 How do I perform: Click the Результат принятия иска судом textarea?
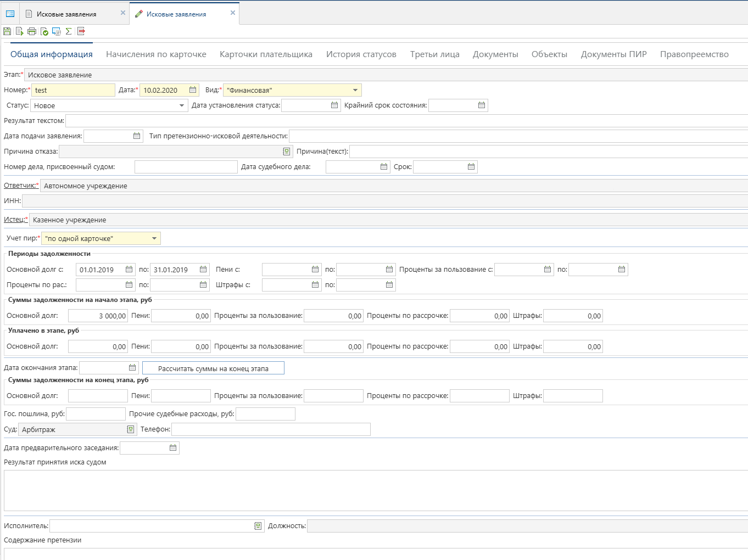coord(376,490)
